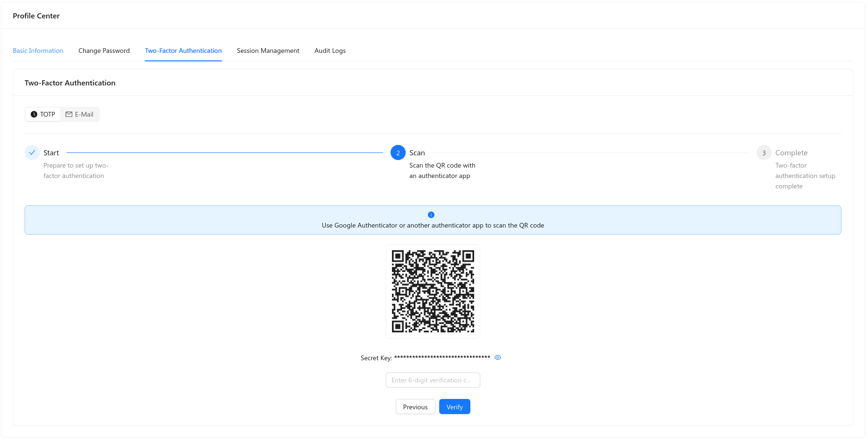Click the clock icon on TOTP option
The image size is (868, 440).
pos(34,114)
